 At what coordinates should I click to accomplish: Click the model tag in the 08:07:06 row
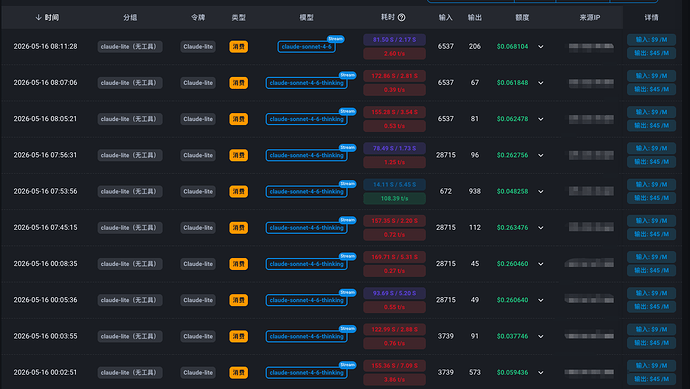[x=306, y=83]
